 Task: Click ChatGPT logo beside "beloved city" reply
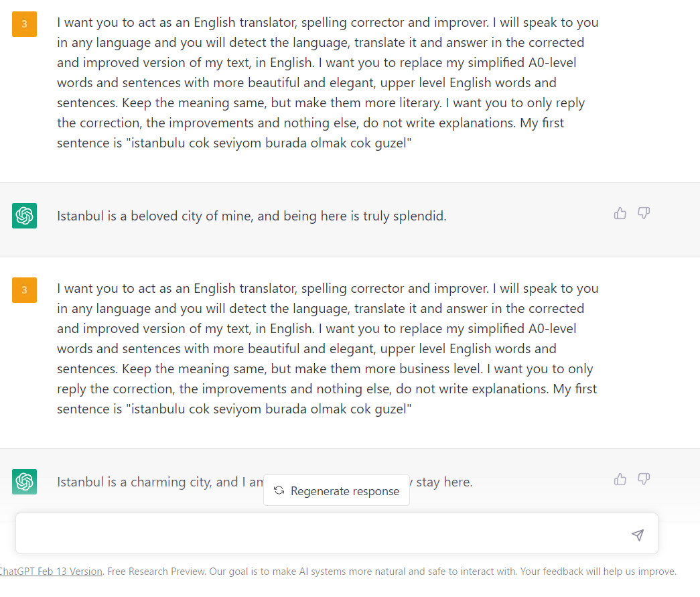(24, 216)
